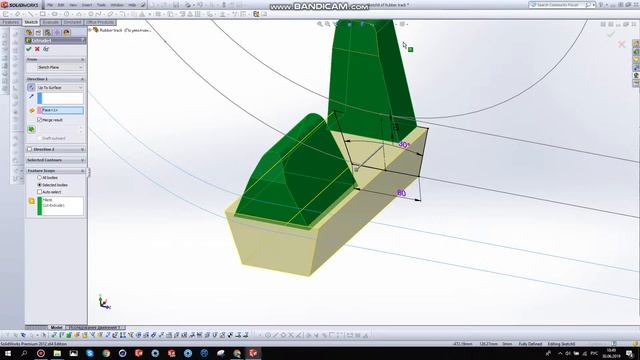This screenshot has width=640, height=360.
Task: Click Reverse Direction icon in Direction 1
Action: (31, 87)
